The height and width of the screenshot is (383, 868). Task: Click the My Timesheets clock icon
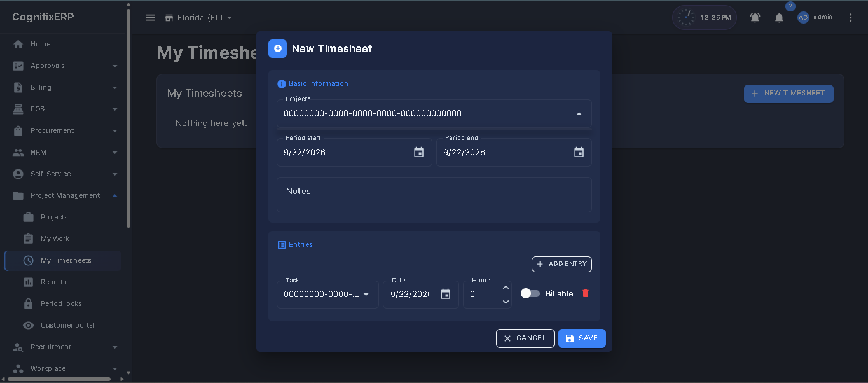[x=28, y=260]
